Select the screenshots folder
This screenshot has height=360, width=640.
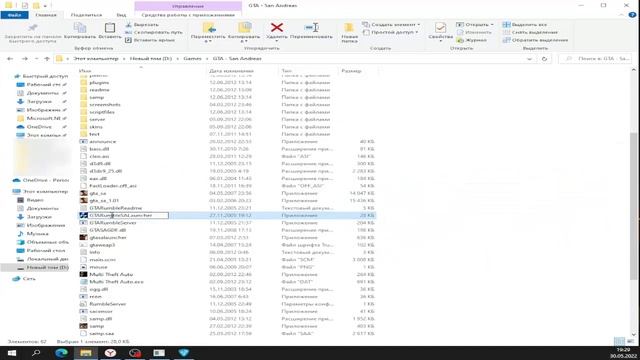[x=104, y=104]
